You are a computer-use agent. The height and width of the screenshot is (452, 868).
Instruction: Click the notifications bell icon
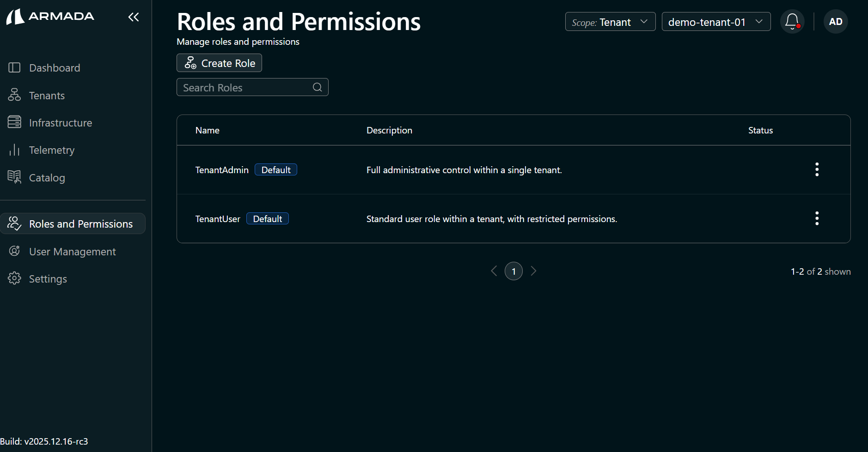(x=792, y=21)
